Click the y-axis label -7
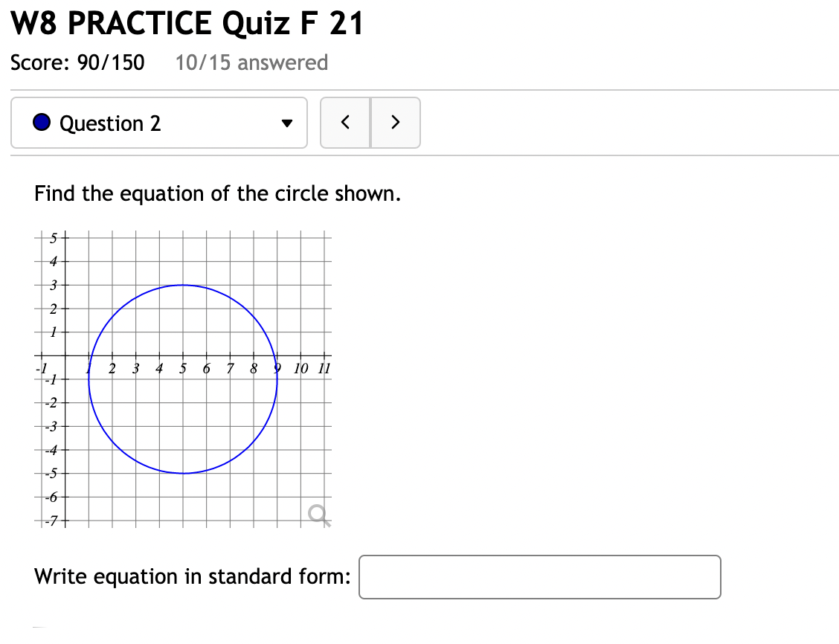Image resolution: width=839 pixels, height=644 pixels. click(x=51, y=521)
